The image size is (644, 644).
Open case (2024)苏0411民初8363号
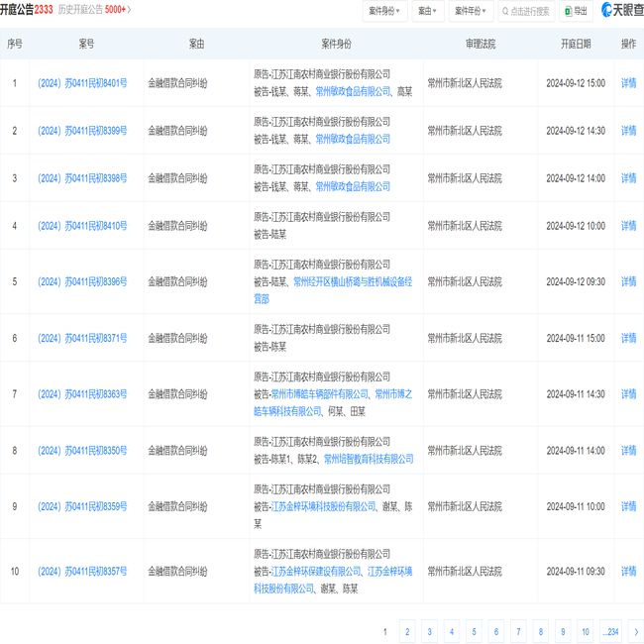pyautogui.click(x=82, y=394)
